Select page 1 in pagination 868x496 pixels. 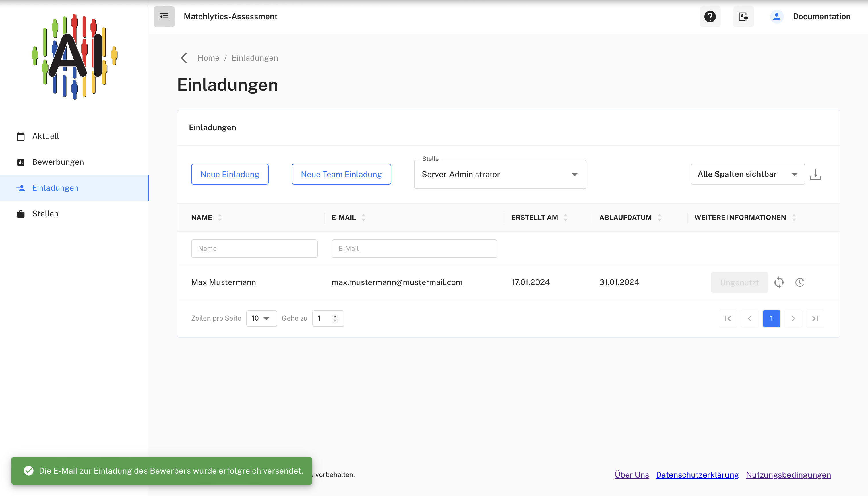pos(772,319)
